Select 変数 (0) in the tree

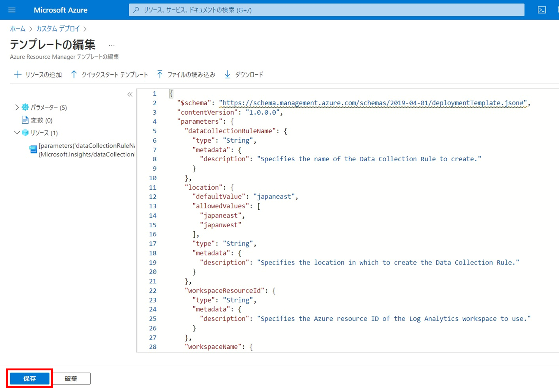(42, 120)
